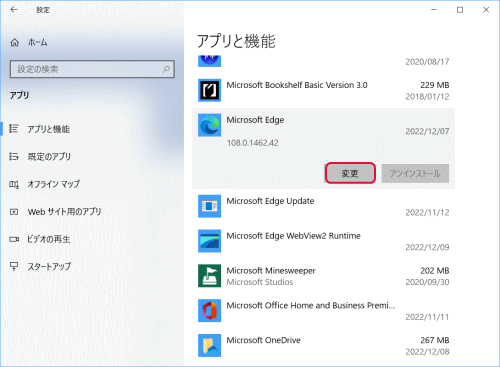
Task: Click the アンインストール button
Action: click(x=415, y=173)
